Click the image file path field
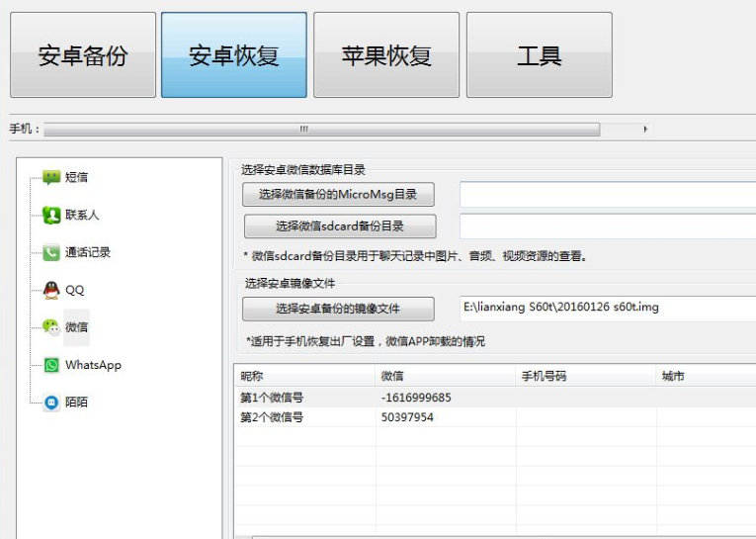Viewport: 756px width, 539px height. coord(608,309)
